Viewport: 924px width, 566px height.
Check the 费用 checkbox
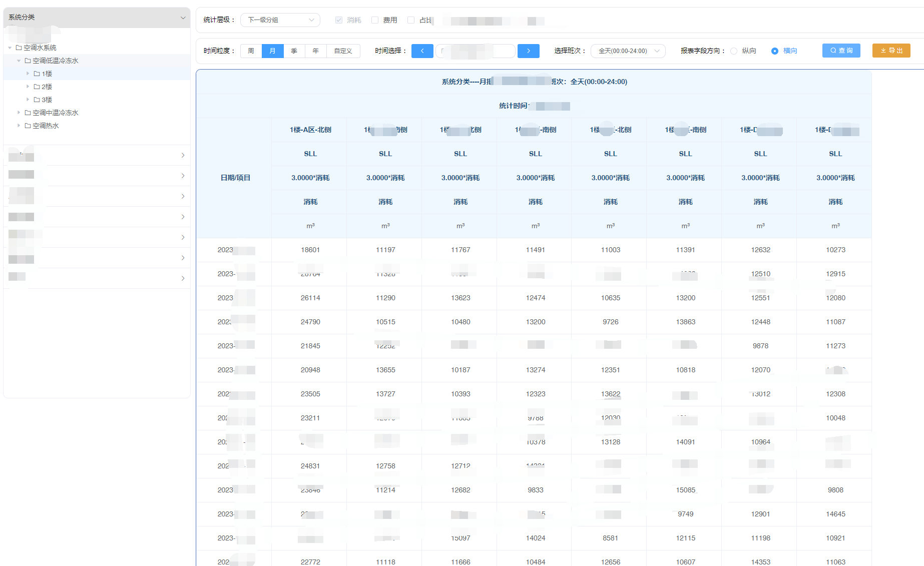375,20
